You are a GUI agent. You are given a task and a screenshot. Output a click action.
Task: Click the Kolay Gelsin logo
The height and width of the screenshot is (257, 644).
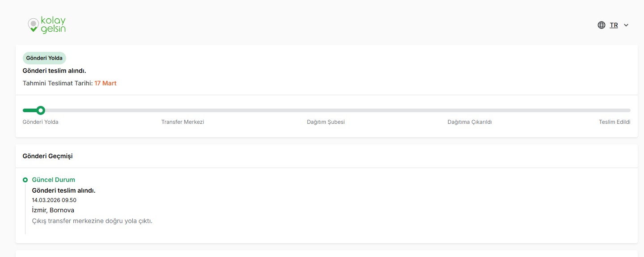coord(46,25)
